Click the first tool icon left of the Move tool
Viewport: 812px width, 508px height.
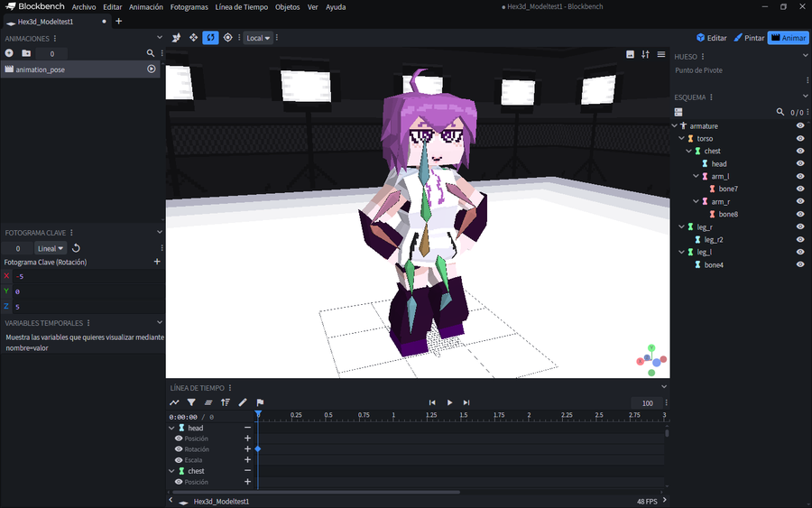tap(176, 38)
